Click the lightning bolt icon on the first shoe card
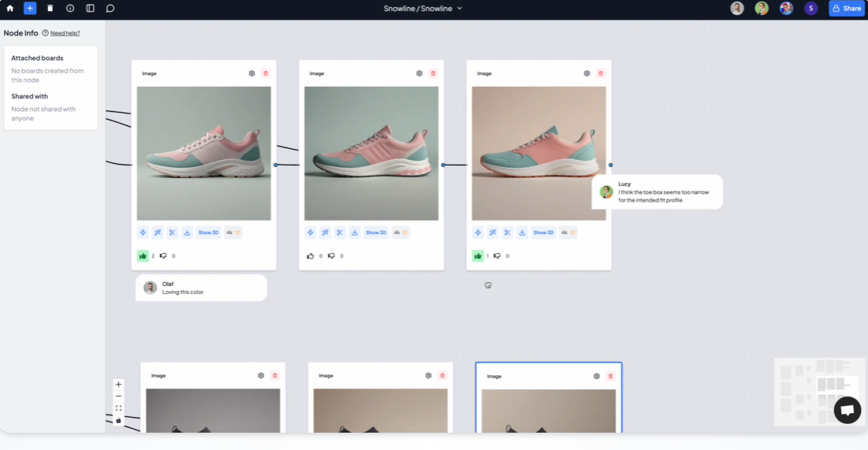Image resolution: width=868 pixels, height=450 pixels. [x=143, y=232]
